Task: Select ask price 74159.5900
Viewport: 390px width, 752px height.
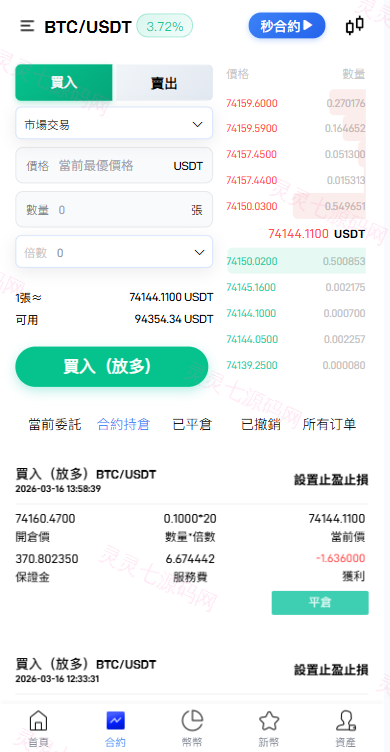Action: tap(252, 129)
